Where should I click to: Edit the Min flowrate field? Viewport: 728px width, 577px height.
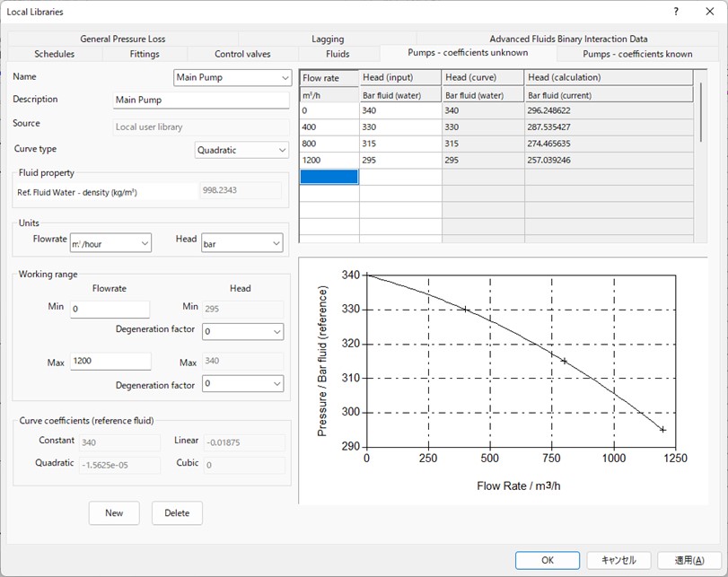click(x=110, y=309)
